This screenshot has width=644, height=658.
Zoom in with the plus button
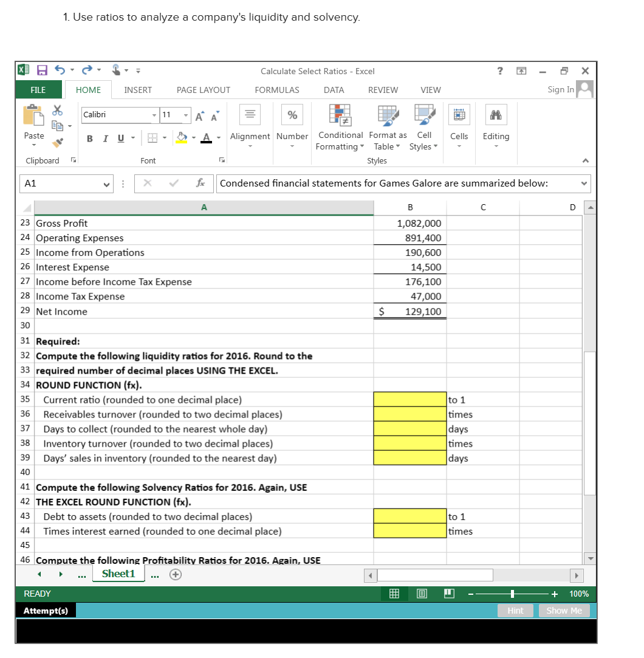click(x=555, y=594)
